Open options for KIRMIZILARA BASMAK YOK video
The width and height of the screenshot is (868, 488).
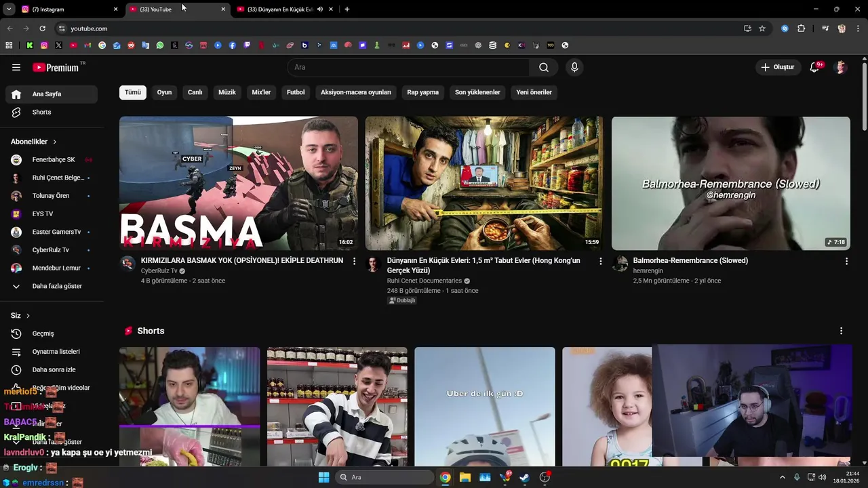pos(354,261)
